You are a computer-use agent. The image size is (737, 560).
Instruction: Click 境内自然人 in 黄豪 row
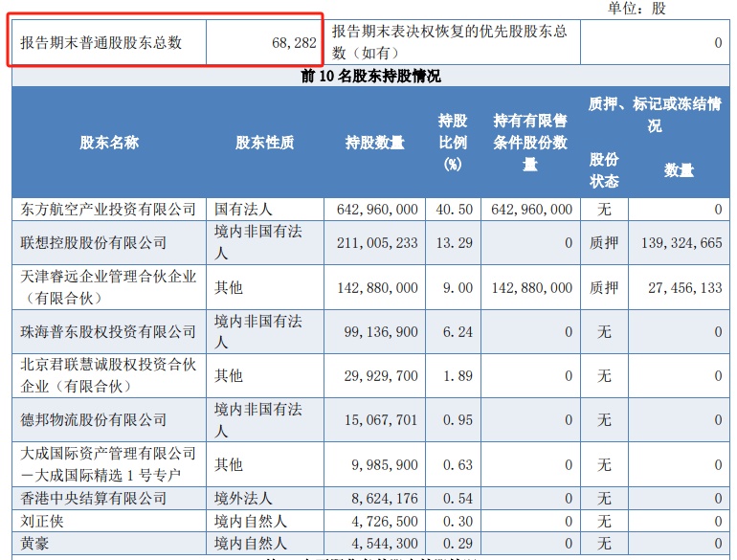pyautogui.click(x=251, y=544)
